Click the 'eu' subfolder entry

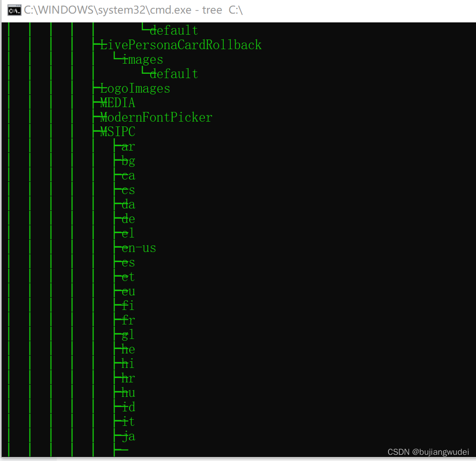click(128, 292)
